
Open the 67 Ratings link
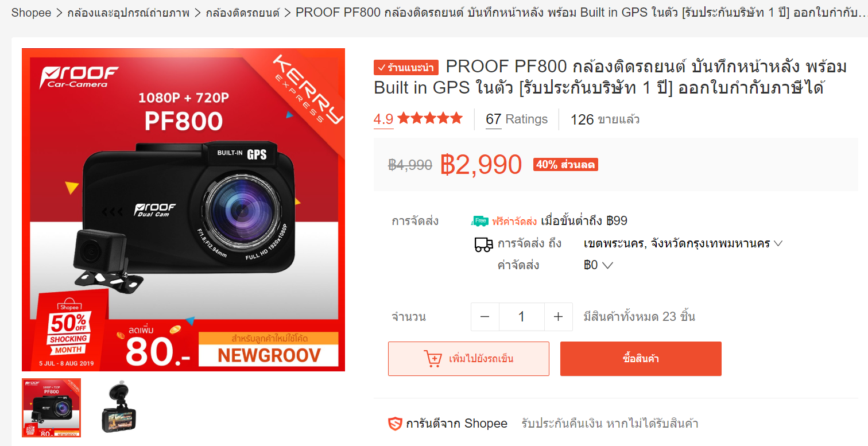click(517, 119)
